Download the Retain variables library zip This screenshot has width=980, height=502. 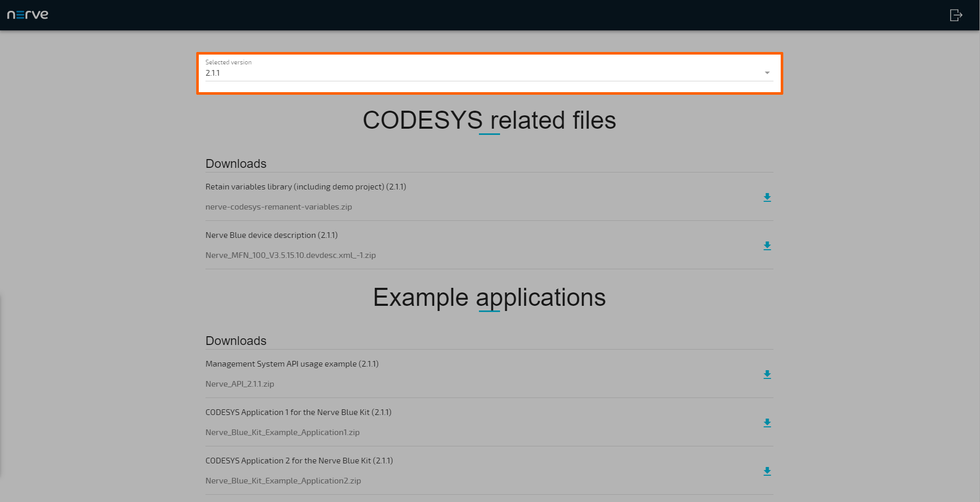767,197
